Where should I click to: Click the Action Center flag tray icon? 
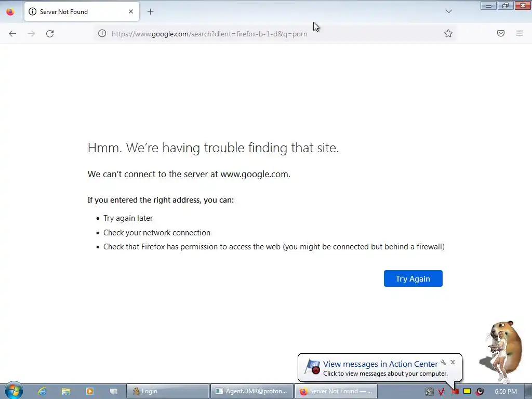click(455, 392)
